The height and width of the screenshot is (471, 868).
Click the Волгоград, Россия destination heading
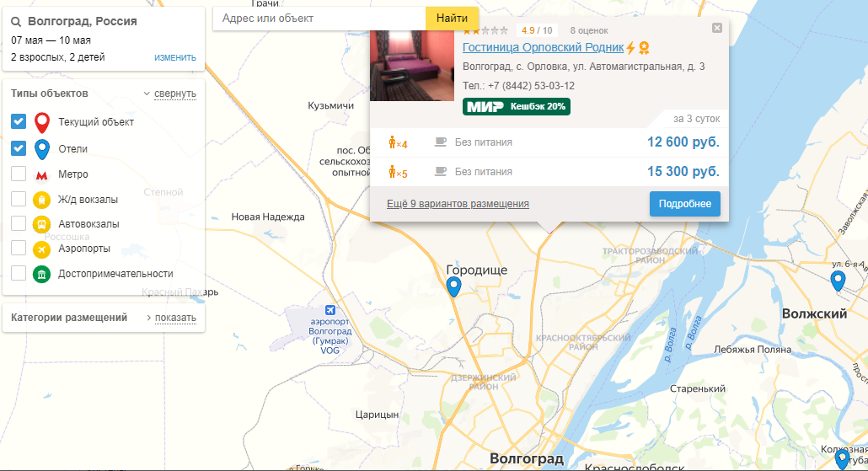pos(82,22)
